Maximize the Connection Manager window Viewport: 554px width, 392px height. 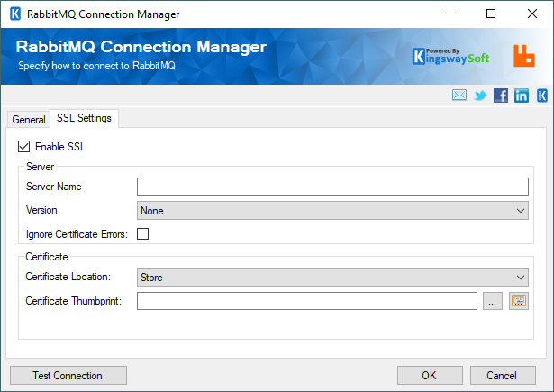pos(491,14)
